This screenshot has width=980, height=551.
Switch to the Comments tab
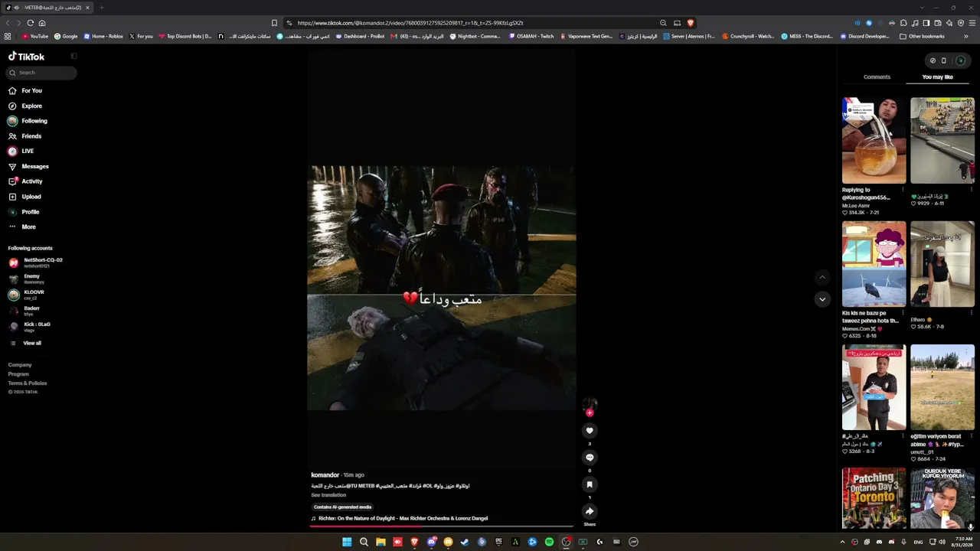pos(877,77)
